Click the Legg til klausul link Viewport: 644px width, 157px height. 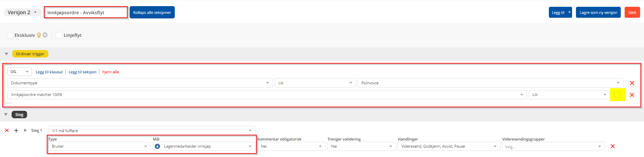[49, 72]
